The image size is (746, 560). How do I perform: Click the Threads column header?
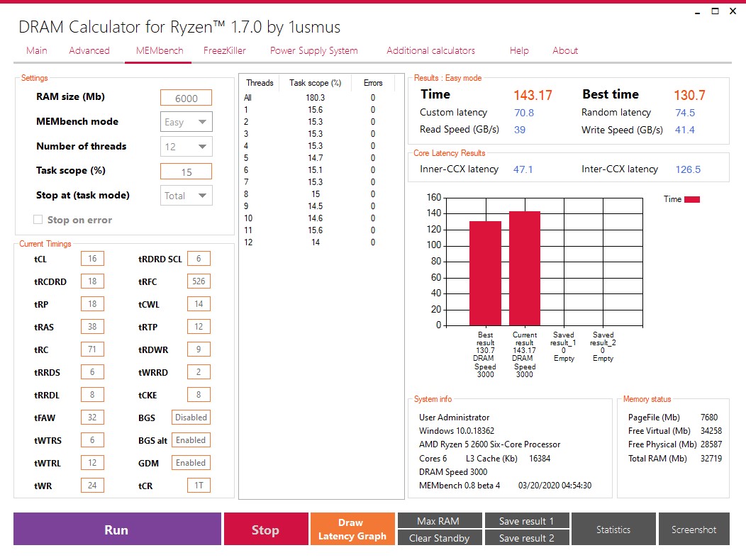tap(260, 83)
